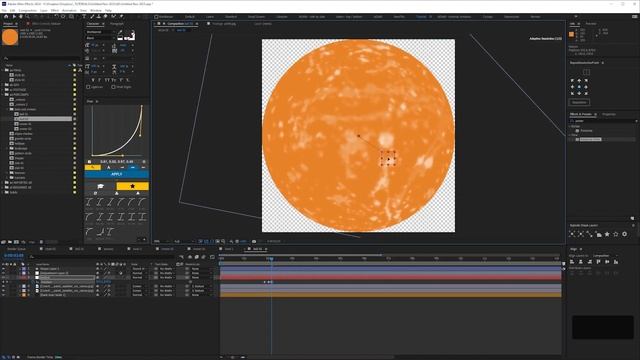Switch to the Small Screen workspace
The height and width of the screenshot is (360, 640).
pyautogui.click(x=256, y=17)
